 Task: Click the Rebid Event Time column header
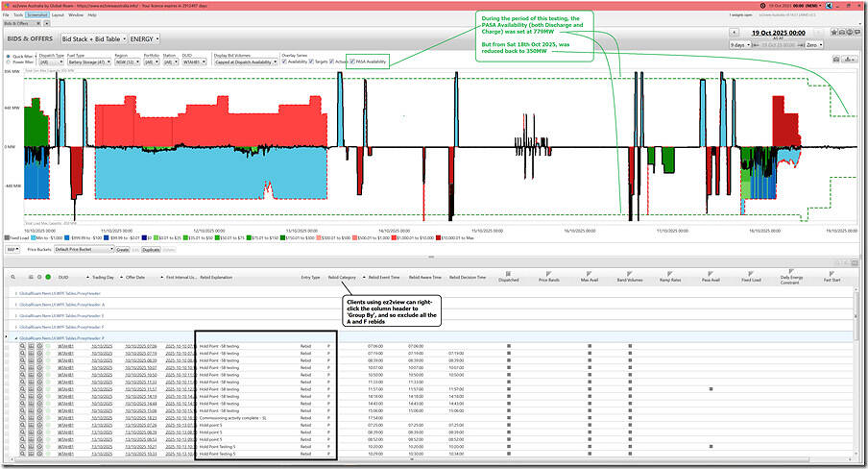pyautogui.click(x=384, y=277)
